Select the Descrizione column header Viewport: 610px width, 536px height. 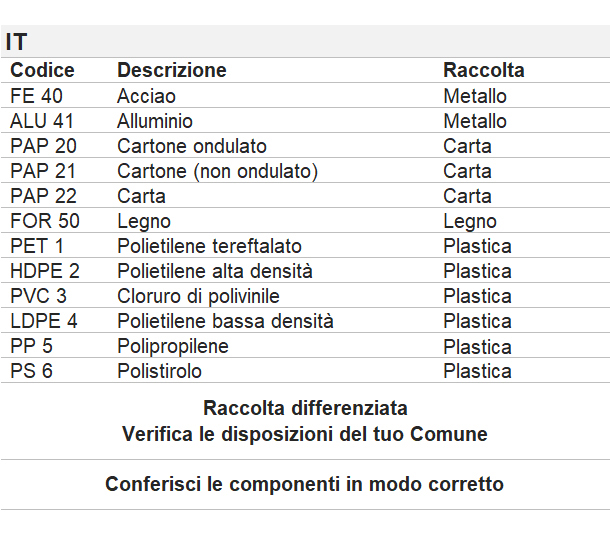pyautogui.click(x=172, y=70)
